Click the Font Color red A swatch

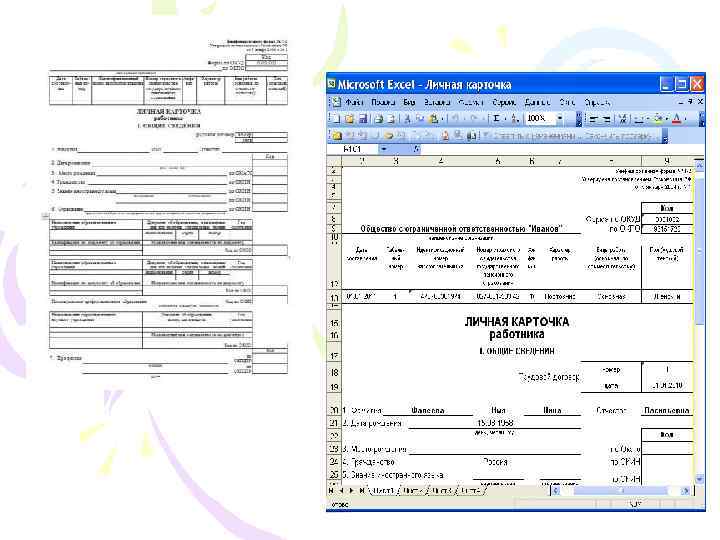coord(676,119)
